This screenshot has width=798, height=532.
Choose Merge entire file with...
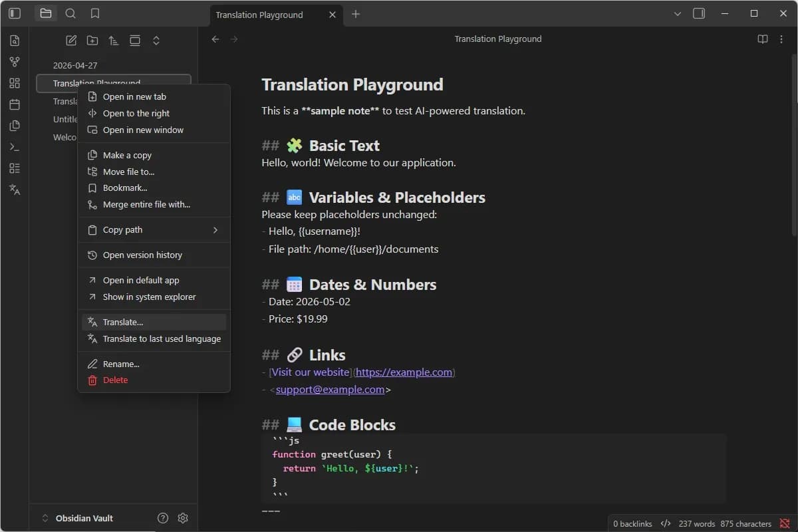point(154,205)
